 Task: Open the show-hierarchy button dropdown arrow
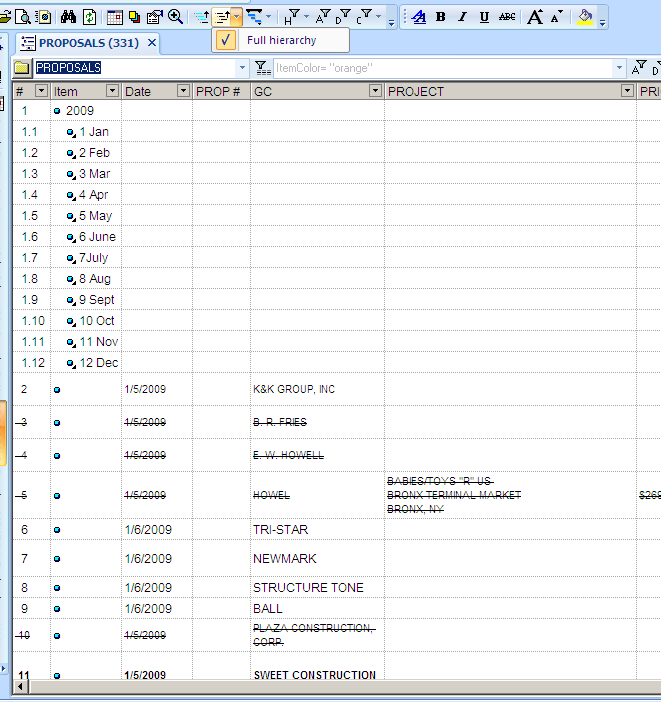tap(237, 17)
